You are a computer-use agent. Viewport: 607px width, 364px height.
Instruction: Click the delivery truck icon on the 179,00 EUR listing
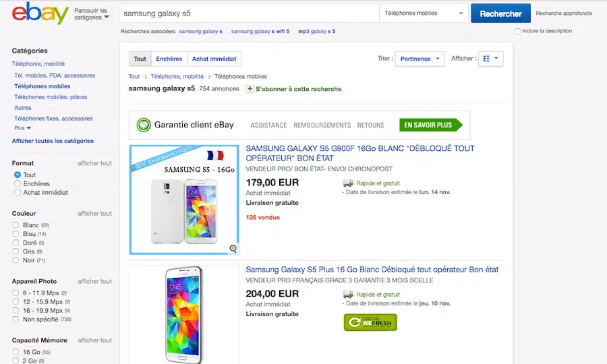(x=348, y=183)
